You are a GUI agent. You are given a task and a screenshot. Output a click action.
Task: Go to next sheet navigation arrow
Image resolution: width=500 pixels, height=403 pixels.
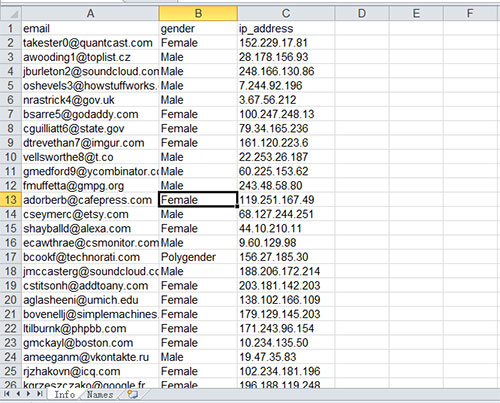tap(28, 394)
